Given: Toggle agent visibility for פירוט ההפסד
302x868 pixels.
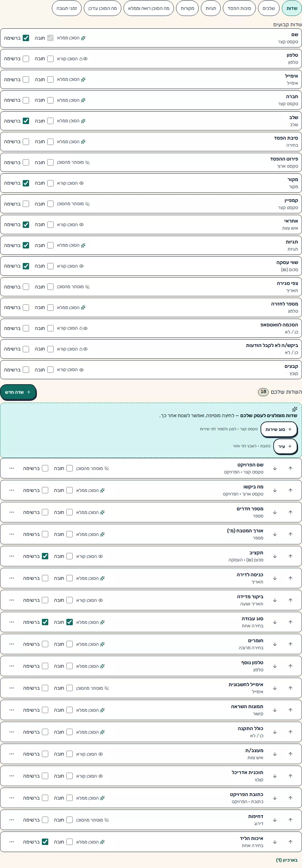Looking at the screenshot, I should pyautogui.click(x=73, y=162).
